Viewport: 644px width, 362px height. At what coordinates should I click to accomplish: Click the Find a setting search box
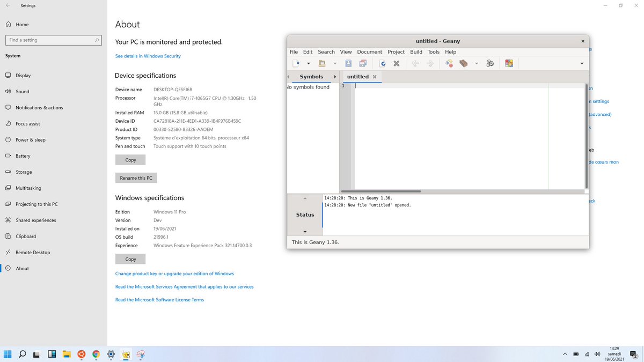tap(53, 40)
